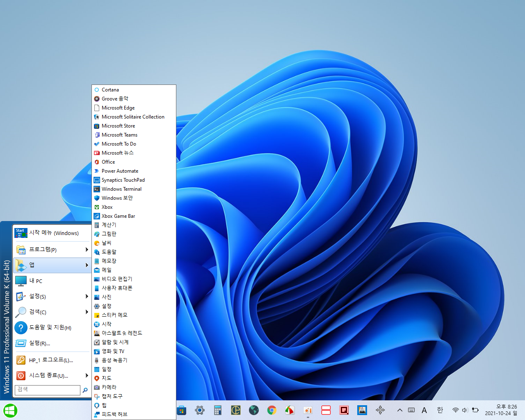Open the globe icon on taskbar

[x=254, y=410]
